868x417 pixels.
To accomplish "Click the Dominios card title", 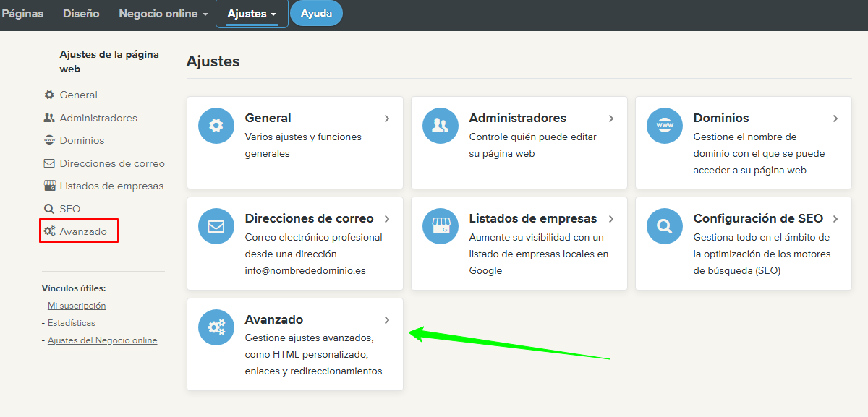I will pyautogui.click(x=721, y=118).
